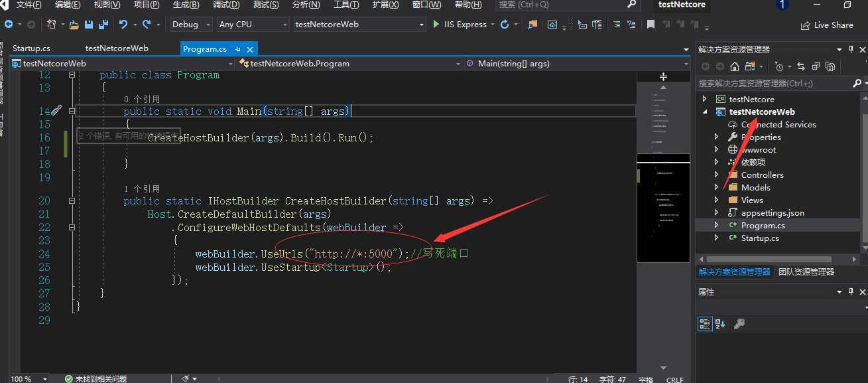Click the search magnifier in the title bar
Screen dimensions: 868x383
[x=631, y=4]
